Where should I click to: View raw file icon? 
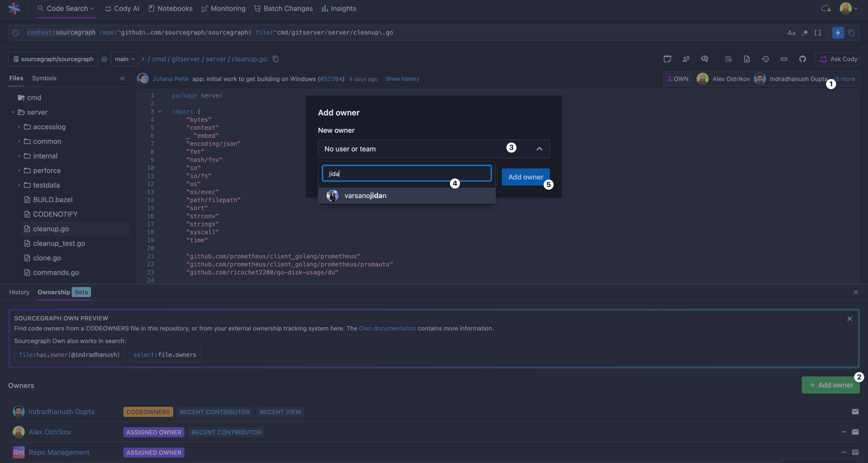(746, 59)
